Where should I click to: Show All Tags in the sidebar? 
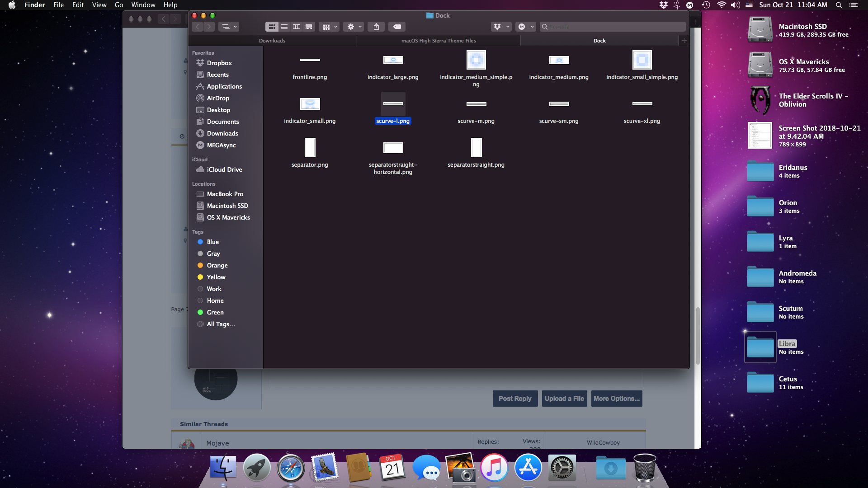pyautogui.click(x=221, y=324)
